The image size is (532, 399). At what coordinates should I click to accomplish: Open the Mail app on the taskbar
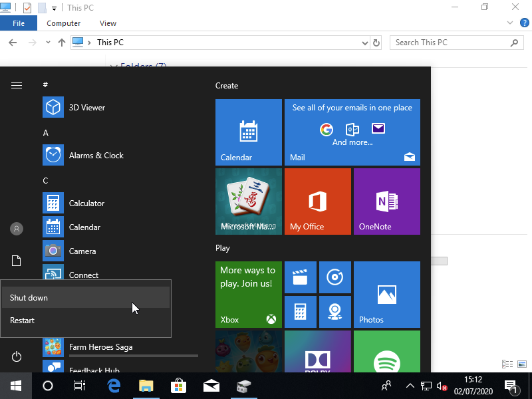pyautogui.click(x=211, y=386)
